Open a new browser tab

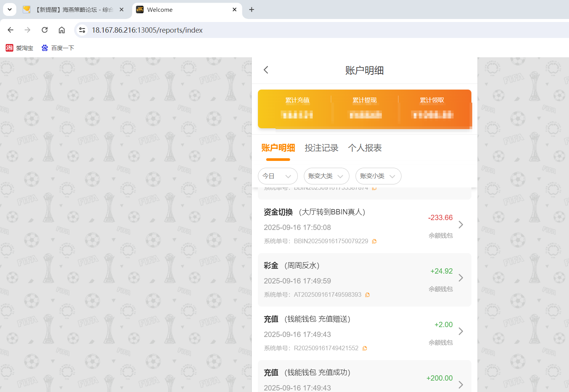pos(251,9)
